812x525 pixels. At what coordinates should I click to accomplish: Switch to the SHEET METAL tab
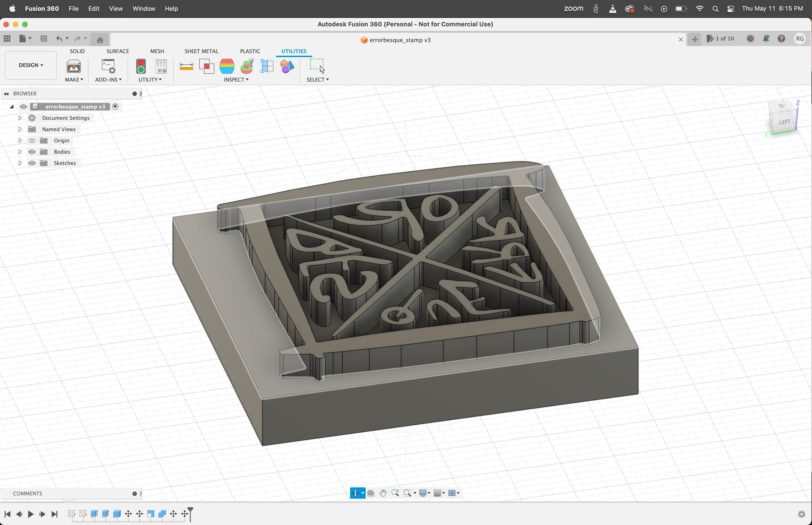click(201, 51)
